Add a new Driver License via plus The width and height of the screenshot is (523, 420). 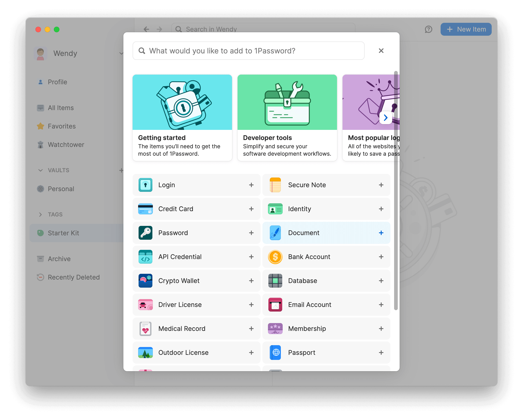(x=251, y=305)
